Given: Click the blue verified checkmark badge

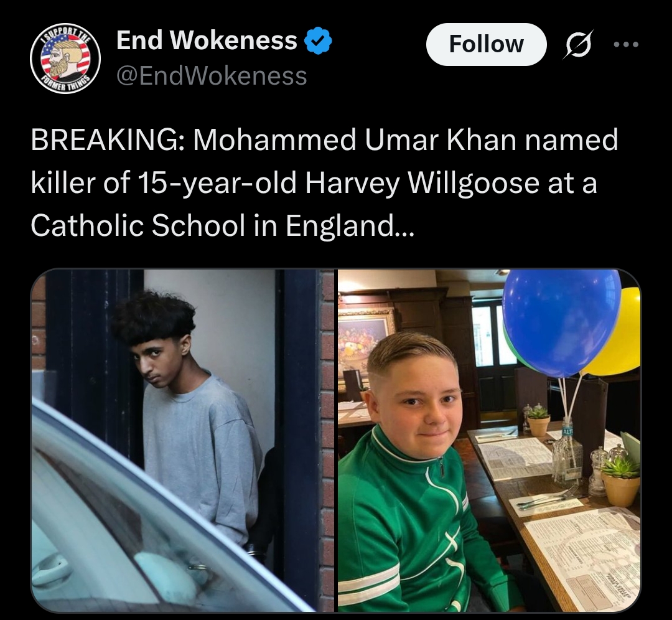Looking at the screenshot, I should [x=318, y=40].
